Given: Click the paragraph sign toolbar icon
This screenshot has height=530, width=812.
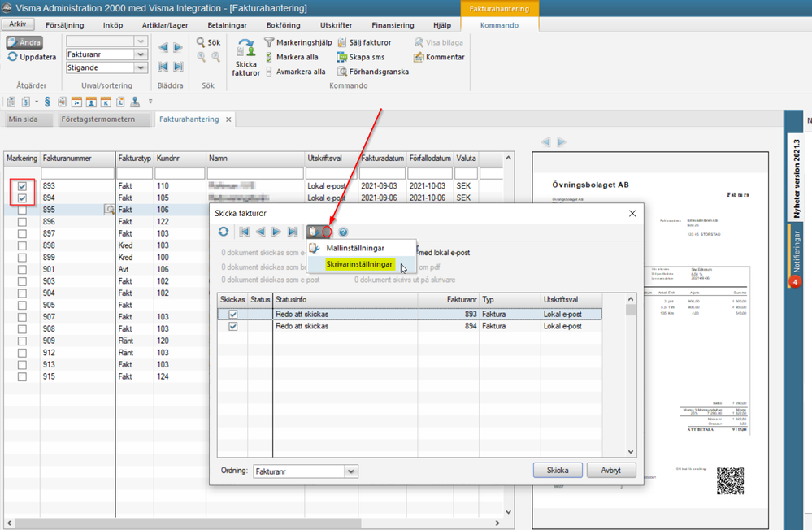Looking at the screenshot, I should [x=47, y=102].
